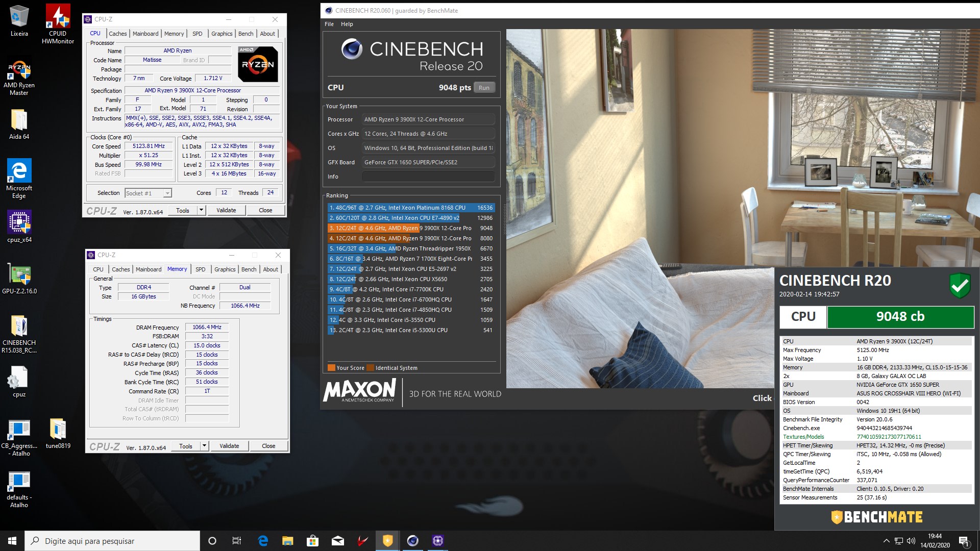Open GPU-Z.2.16.0 desktop icon
The width and height of the screenshot is (980, 551).
pos(19,279)
